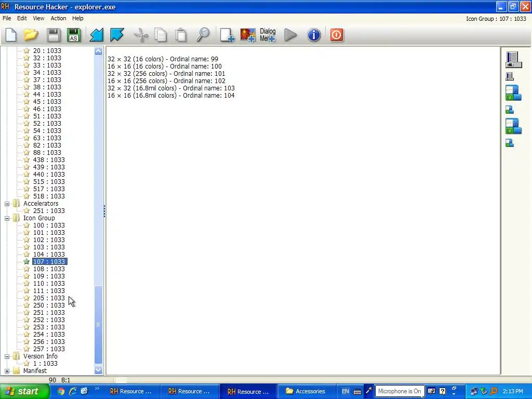Click the right-pointing blue bookmark arrow icon
This screenshot has height=399, width=532.
click(x=117, y=35)
